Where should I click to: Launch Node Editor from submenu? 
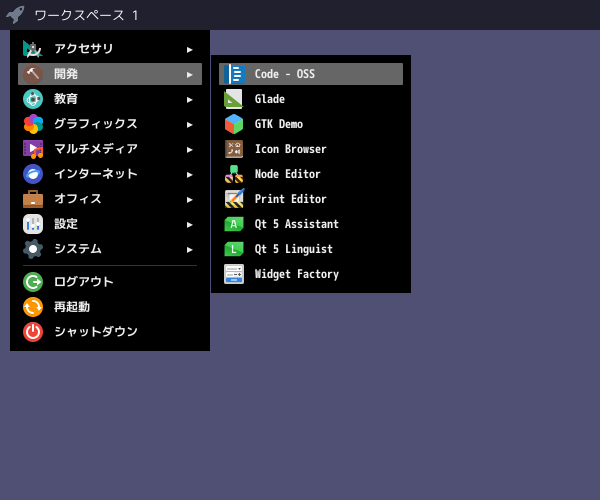(x=311, y=174)
